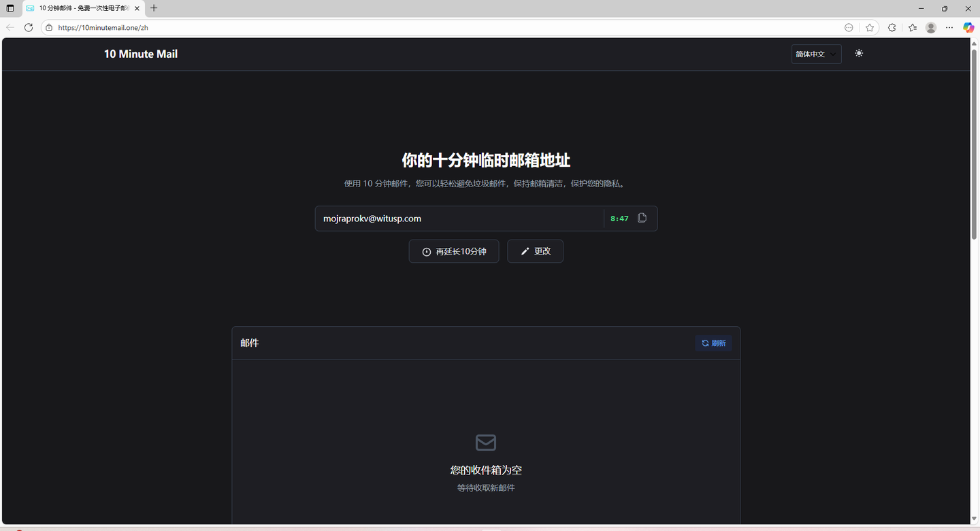Image resolution: width=980 pixels, height=531 pixels.
Task: Click the scrollbar down arrow
Action: tap(974, 519)
